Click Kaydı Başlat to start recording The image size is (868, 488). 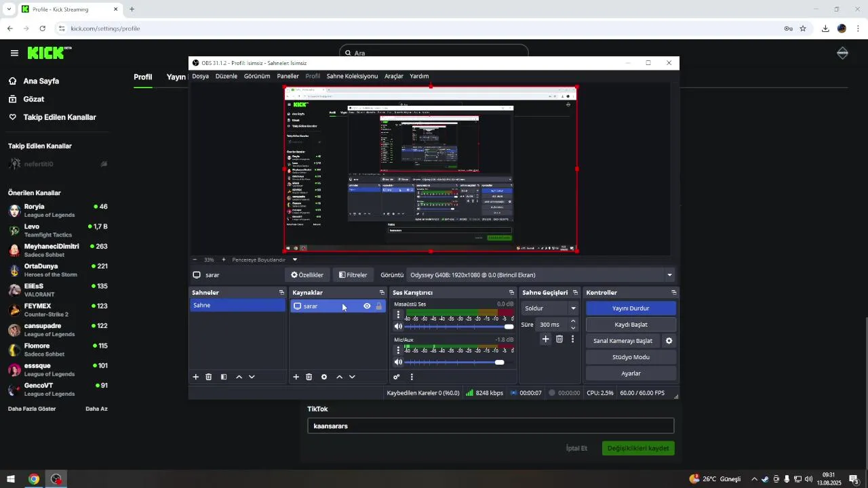(631, 325)
